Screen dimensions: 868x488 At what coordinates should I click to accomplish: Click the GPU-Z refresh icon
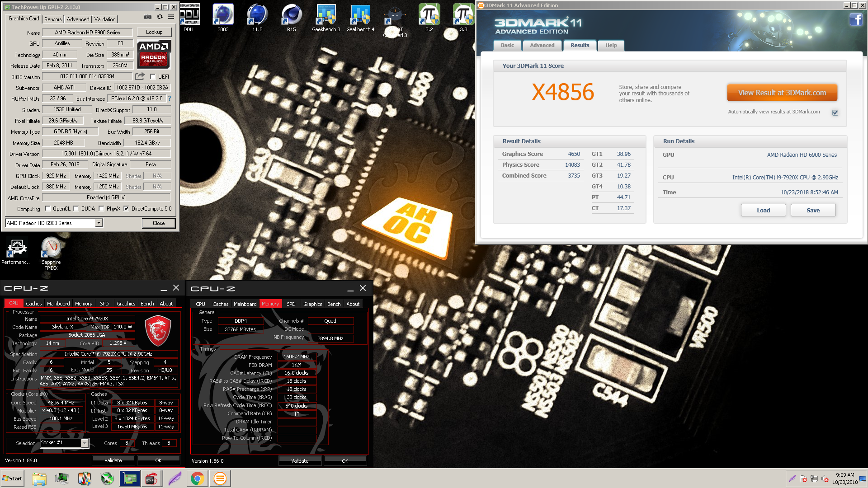160,17
